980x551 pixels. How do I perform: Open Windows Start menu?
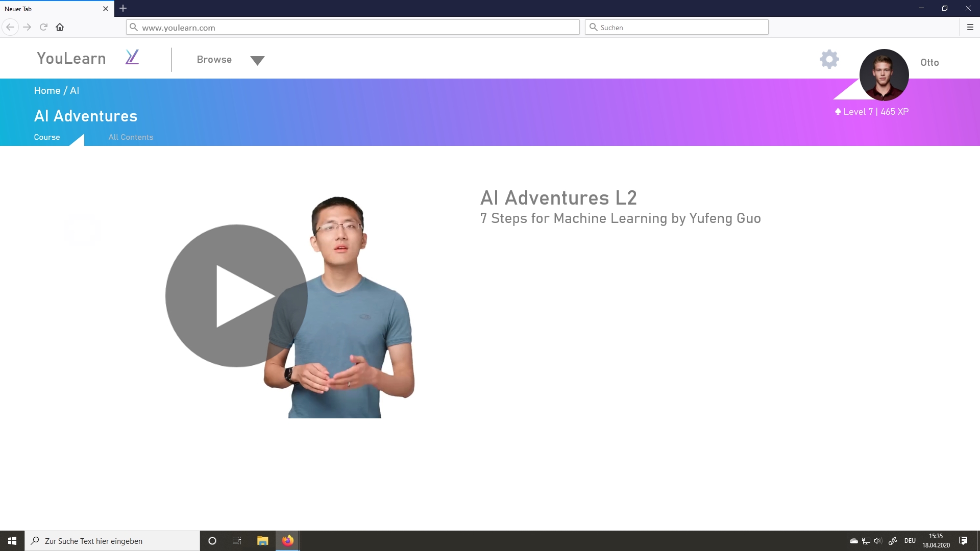(12, 541)
